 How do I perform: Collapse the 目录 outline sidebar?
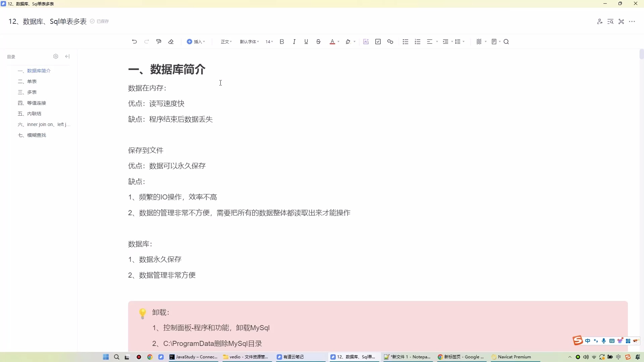tap(67, 56)
